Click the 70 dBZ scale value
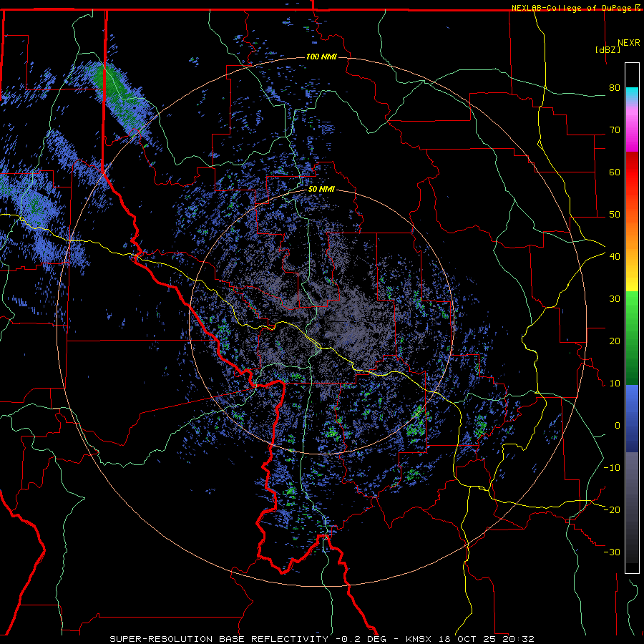This screenshot has height=644, width=644. point(615,130)
